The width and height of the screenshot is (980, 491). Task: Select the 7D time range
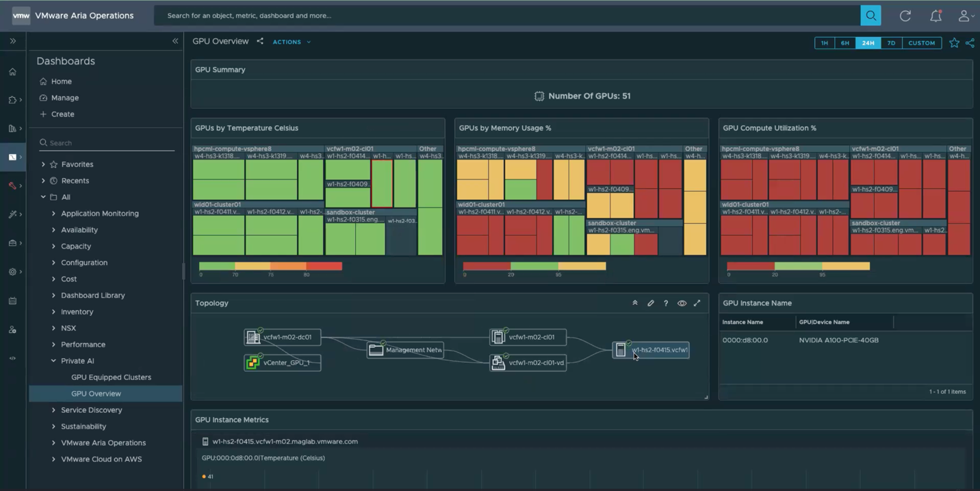(x=891, y=43)
